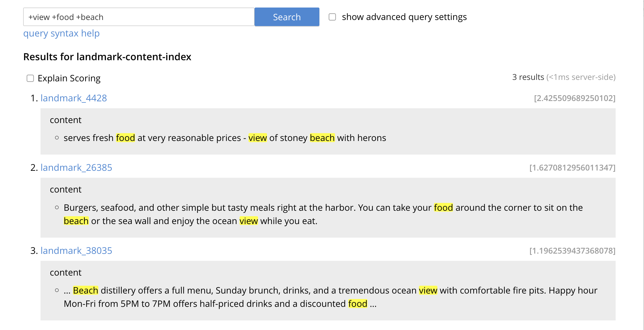The width and height of the screenshot is (644, 330).
Task: Click the show advanced query settings label
Action: coord(404,17)
